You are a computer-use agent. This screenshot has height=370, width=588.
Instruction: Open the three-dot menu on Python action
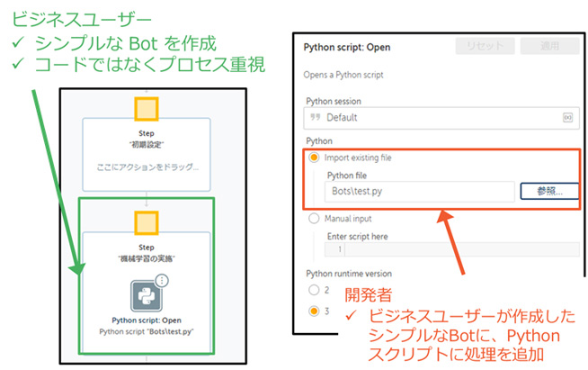pyautogui.click(x=163, y=280)
